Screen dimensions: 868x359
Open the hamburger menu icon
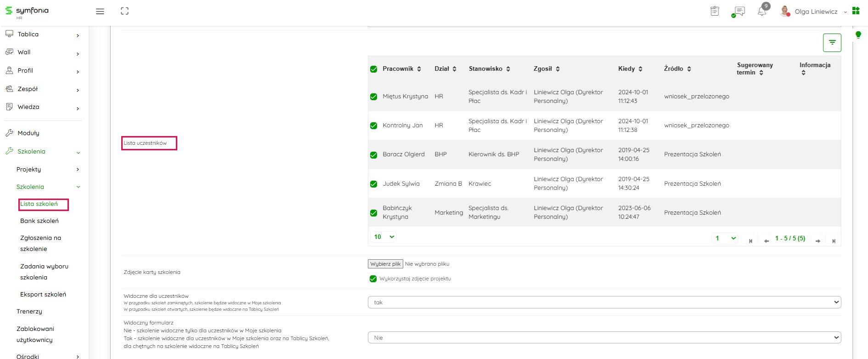[x=100, y=11]
